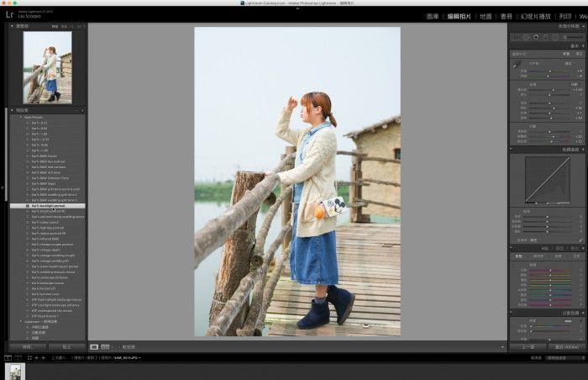Set treatment to Black & White (黑白)
Viewport: 588px width, 380px height.
coord(579,54)
